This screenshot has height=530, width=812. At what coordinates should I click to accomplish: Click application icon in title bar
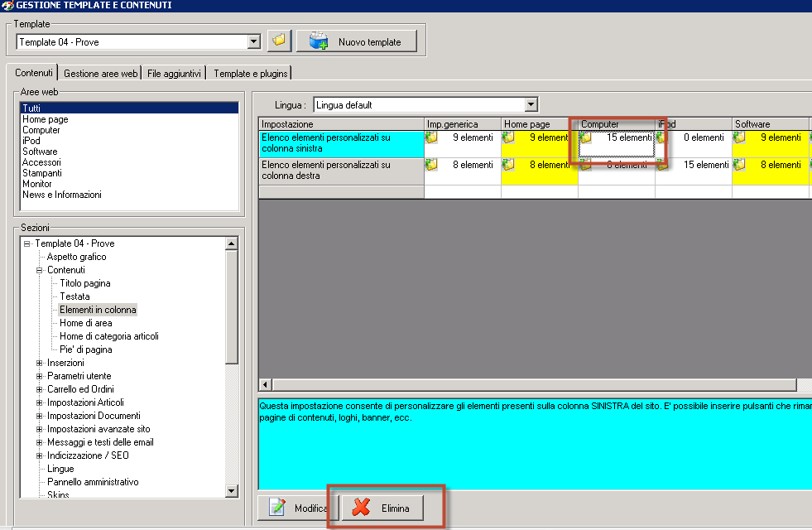(7, 6)
